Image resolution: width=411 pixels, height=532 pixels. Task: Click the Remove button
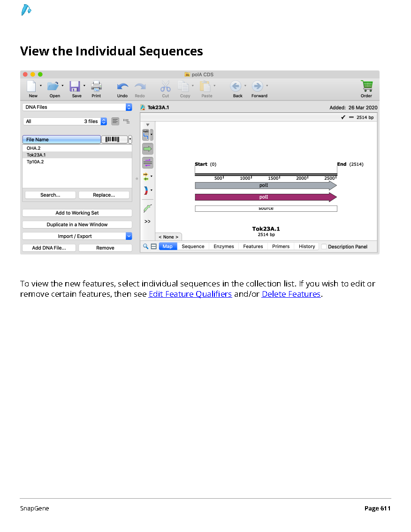105,248
